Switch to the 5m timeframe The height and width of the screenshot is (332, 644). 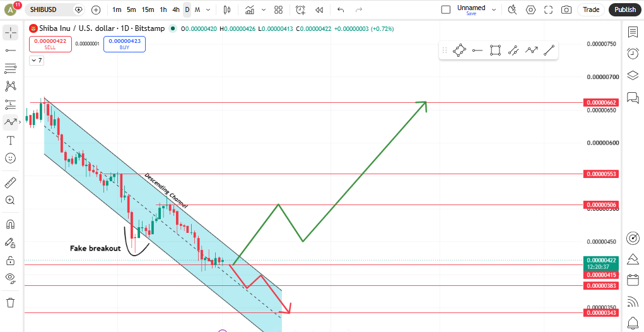click(x=131, y=10)
